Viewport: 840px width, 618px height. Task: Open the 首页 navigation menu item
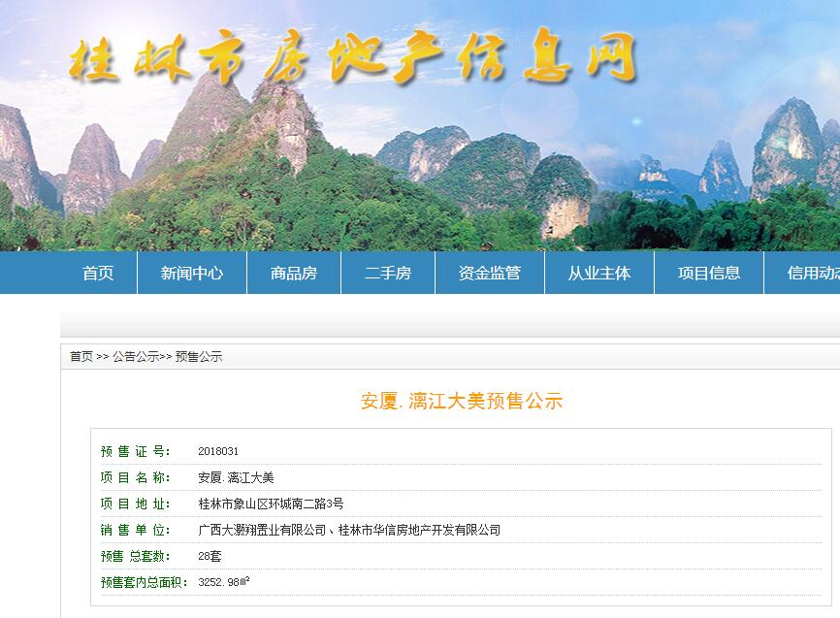pos(98,273)
